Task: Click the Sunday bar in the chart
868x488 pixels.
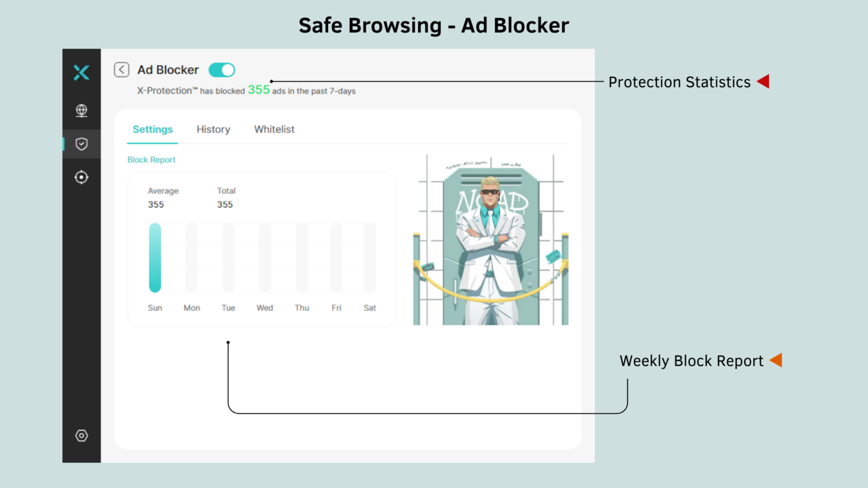Action: [x=155, y=258]
